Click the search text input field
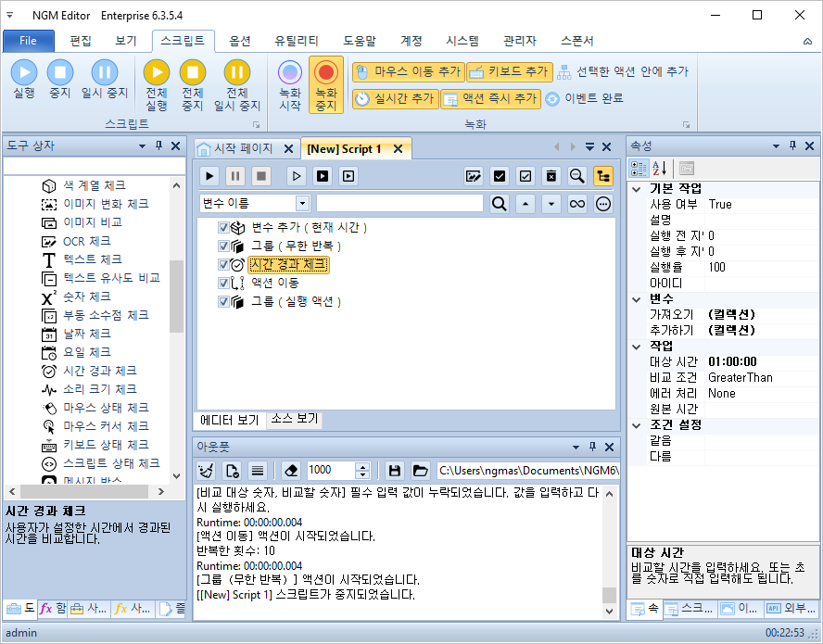Image resolution: width=823 pixels, height=644 pixels. point(399,203)
